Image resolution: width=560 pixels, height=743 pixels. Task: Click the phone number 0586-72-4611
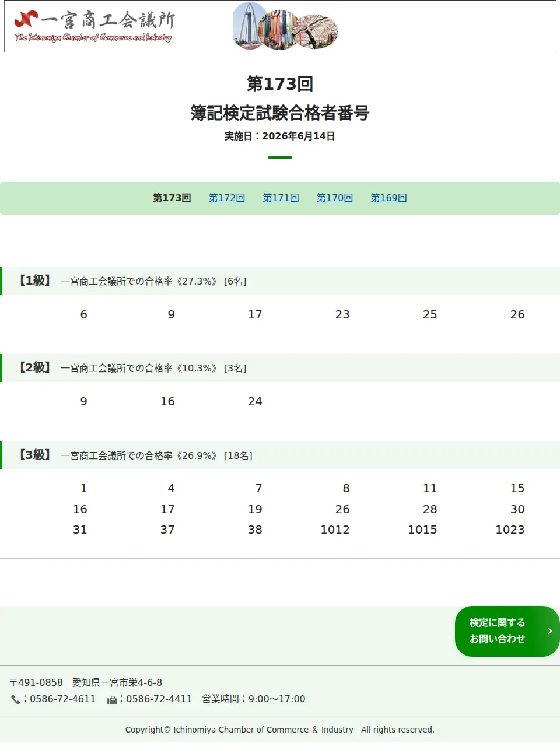coord(62,699)
